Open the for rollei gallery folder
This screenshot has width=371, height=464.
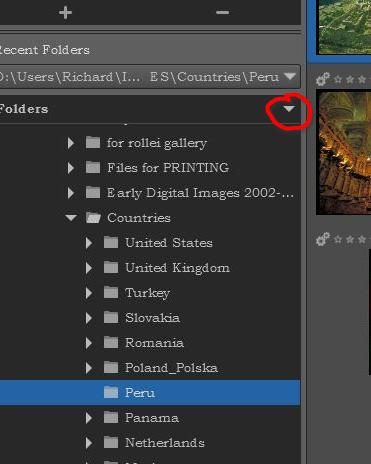tap(157, 143)
